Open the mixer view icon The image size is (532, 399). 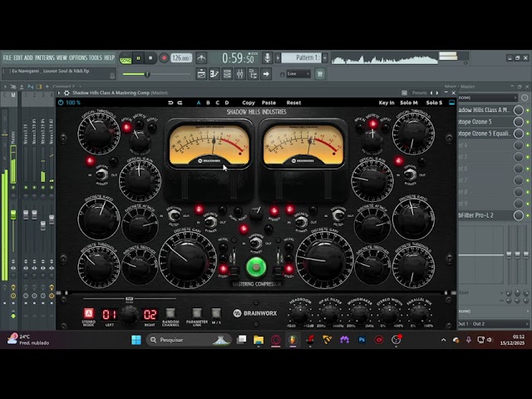coord(240,74)
